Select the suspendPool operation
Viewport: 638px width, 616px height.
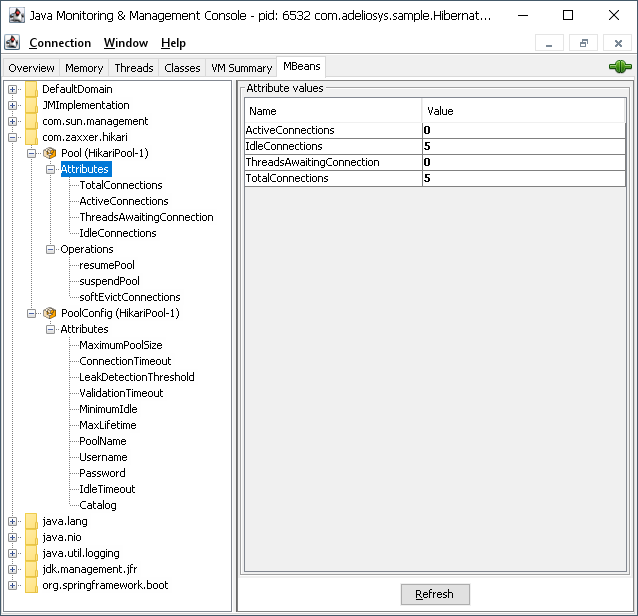coord(109,281)
